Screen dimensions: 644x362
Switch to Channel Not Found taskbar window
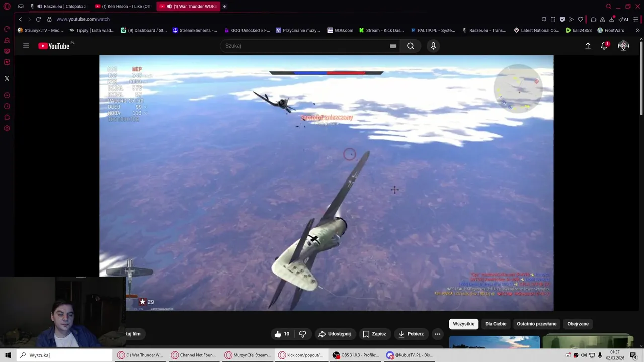click(193, 355)
